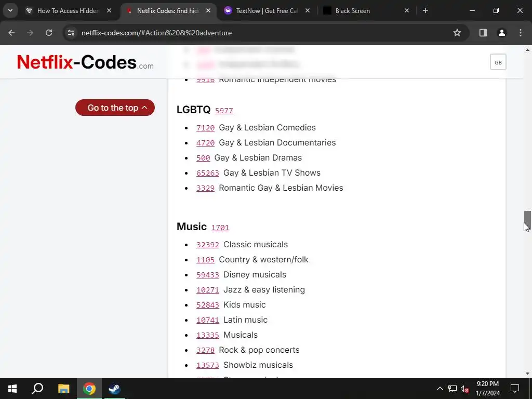Open code 4720 Gay & Lesbian Documentaries

(205, 143)
